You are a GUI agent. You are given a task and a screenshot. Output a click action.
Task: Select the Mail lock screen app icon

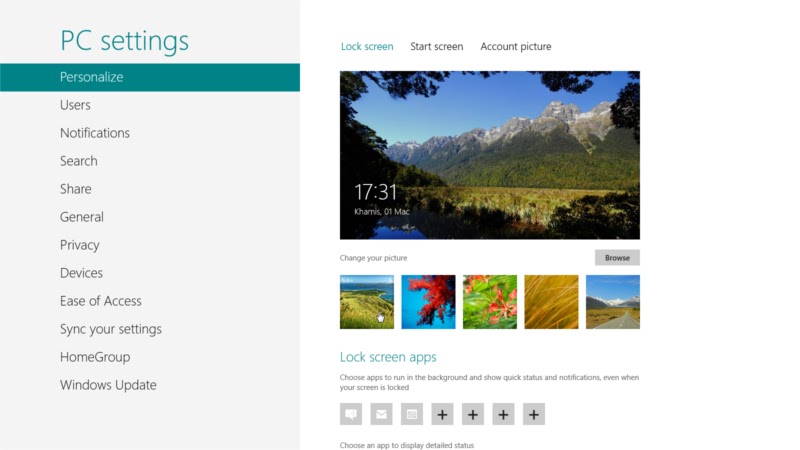pos(382,414)
